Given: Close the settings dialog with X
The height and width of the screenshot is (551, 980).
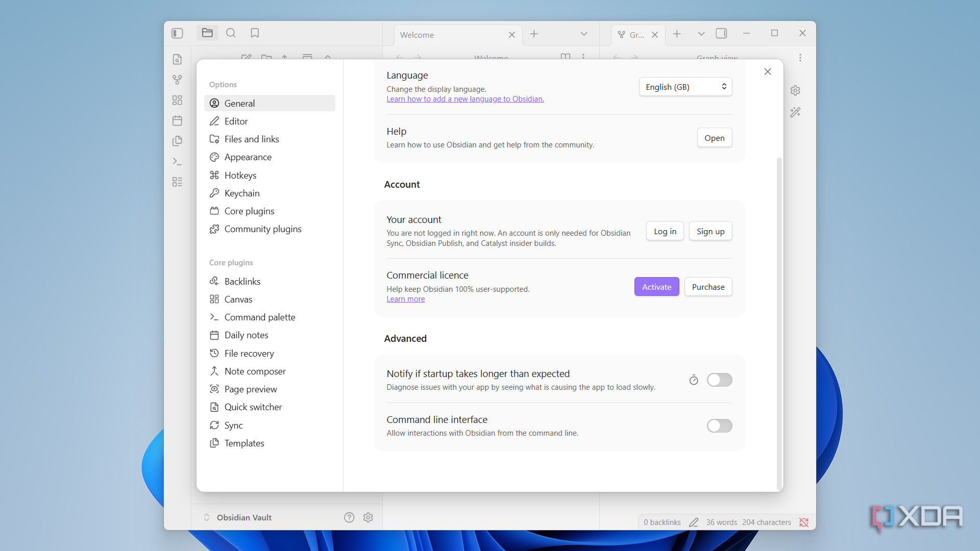Looking at the screenshot, I should pos(768,72).
